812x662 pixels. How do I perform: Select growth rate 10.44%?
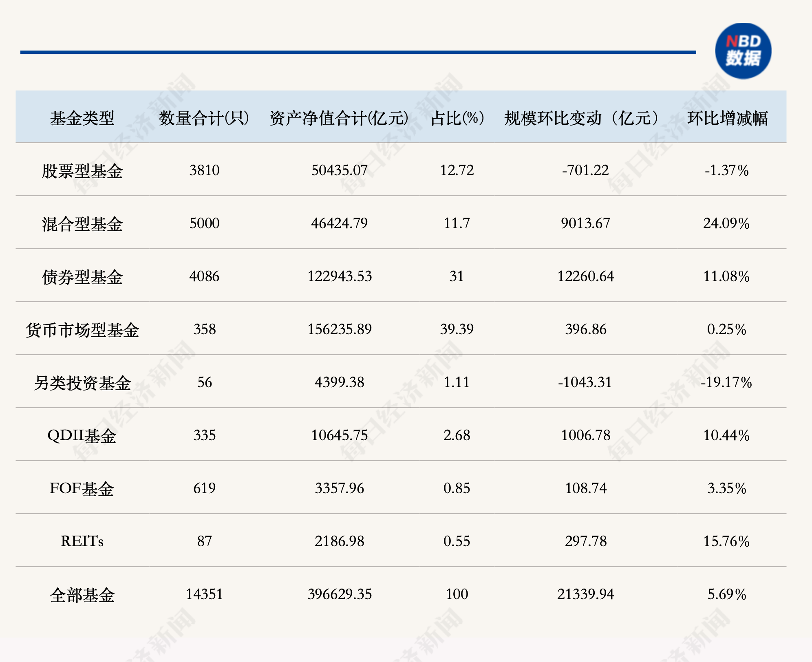point(727,435)
